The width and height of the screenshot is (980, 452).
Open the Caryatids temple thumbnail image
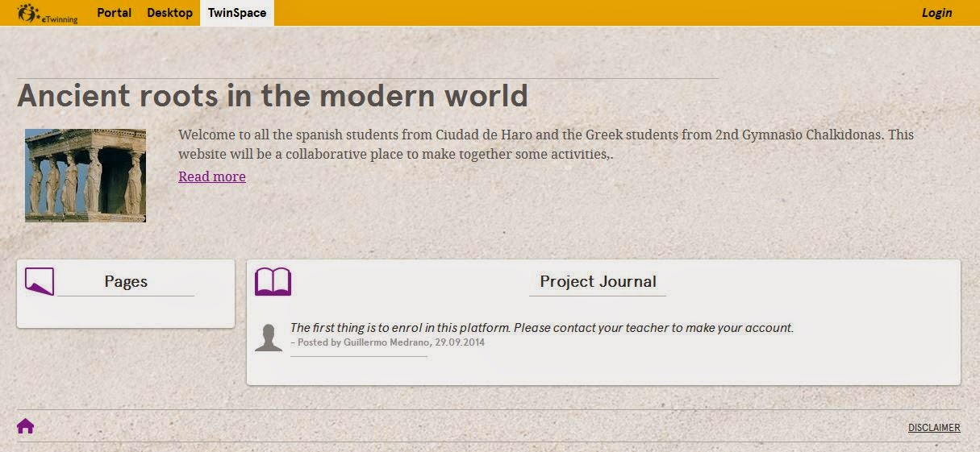[x=85, y=175]
